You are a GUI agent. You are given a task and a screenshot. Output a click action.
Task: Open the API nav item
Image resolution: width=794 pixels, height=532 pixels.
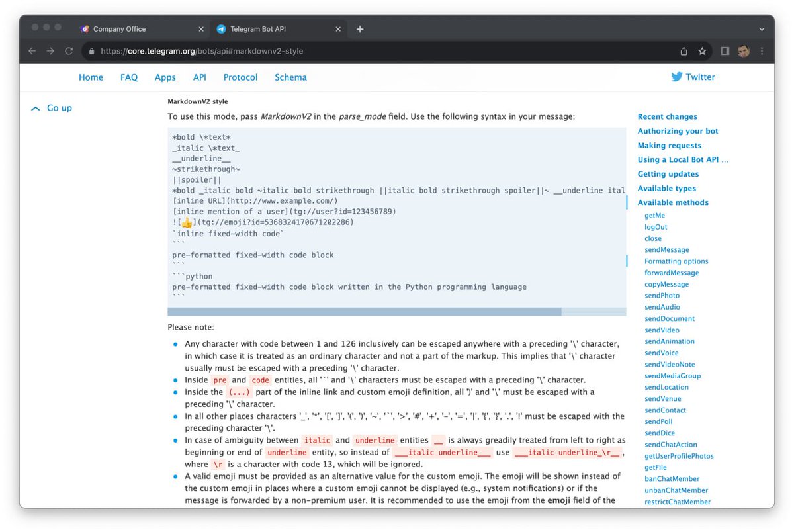200,77
